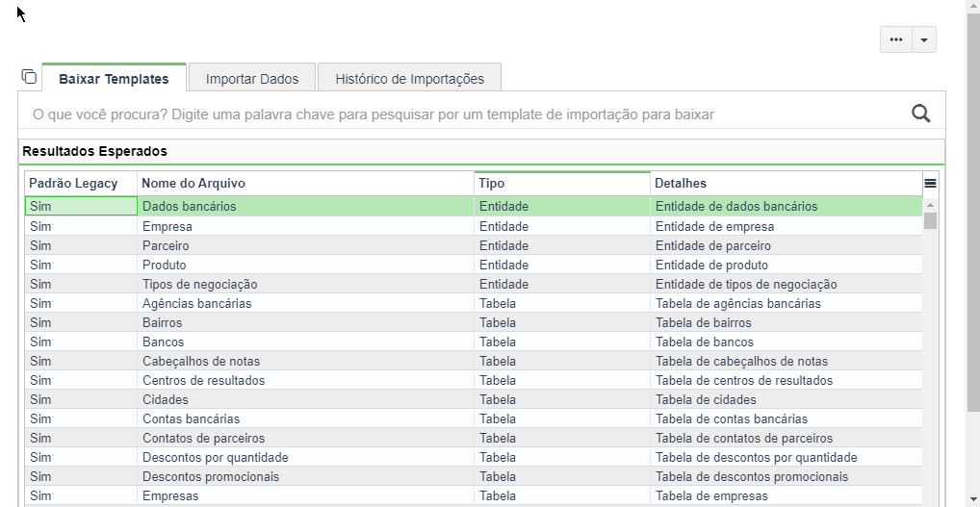Select the Tipos de negociação row
Image resolution: width=980 pixels, height=507 pixels.
[473, 284]
